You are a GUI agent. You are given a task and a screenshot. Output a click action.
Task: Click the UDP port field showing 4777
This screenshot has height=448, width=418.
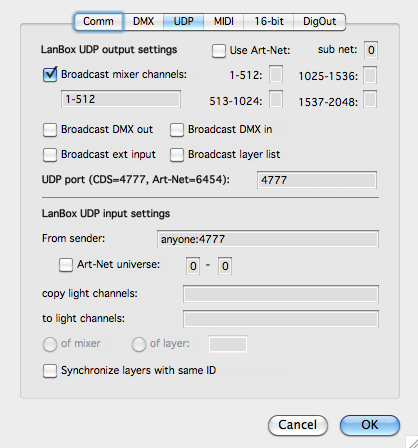click(317, 180)
